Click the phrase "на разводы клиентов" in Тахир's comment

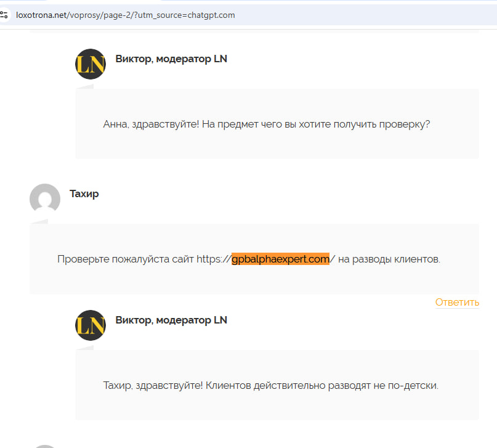coord(389,259)
